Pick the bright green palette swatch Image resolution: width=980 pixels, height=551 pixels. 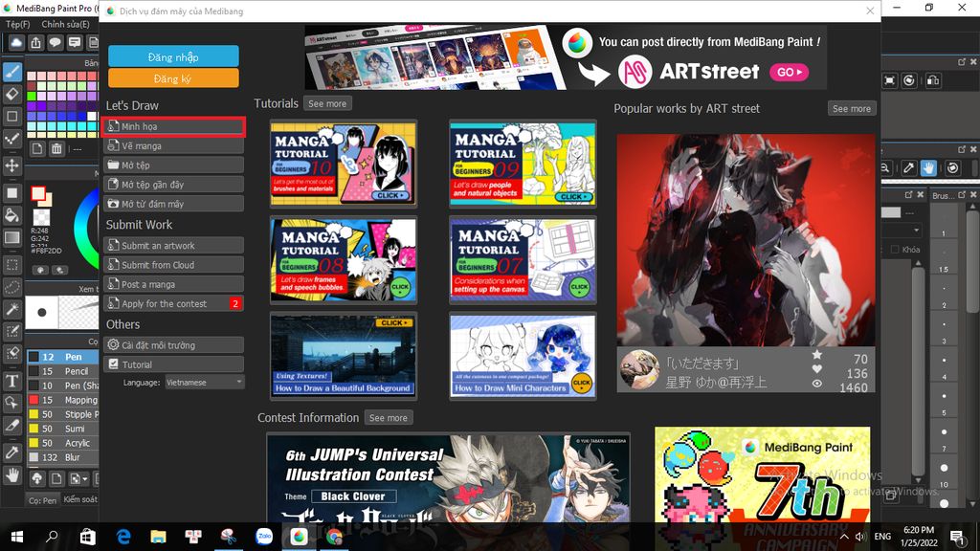click(32, 97)
